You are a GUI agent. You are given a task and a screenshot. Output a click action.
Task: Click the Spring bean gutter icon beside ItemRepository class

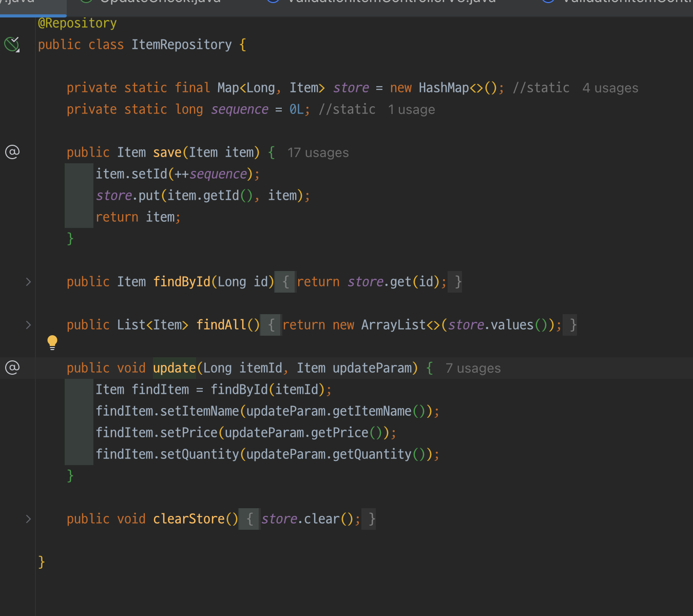tap(12, 45)
